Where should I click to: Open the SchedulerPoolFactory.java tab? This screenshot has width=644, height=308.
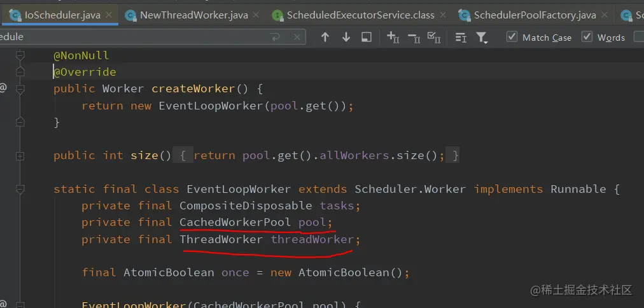tap(535, 15)
